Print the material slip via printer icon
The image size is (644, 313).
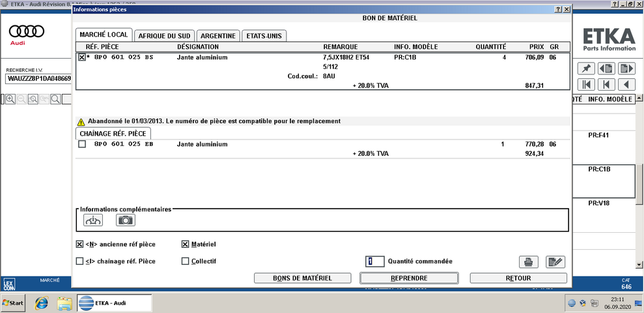coord(529,261)
